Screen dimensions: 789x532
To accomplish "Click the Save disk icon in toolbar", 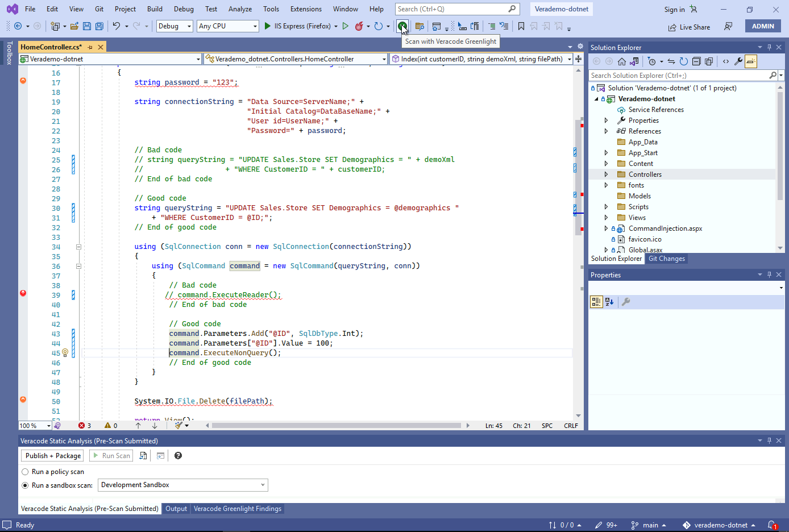I will pyautogui.click(x=86, y=26).
